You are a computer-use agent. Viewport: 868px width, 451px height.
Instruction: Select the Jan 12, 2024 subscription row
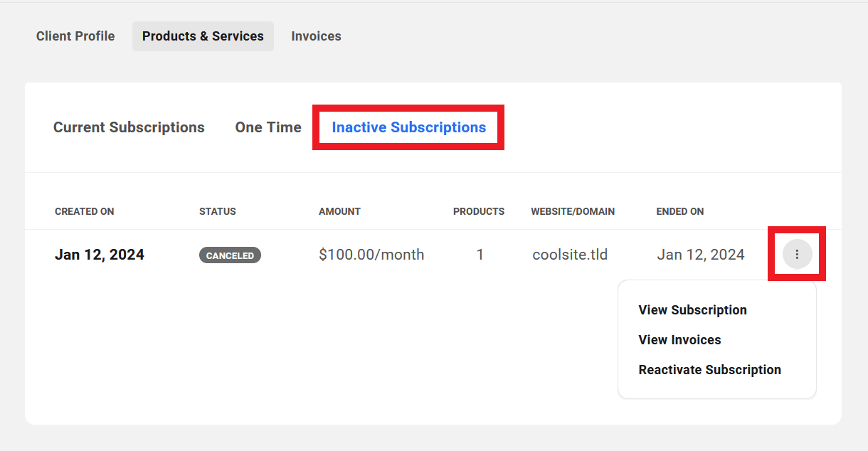tap(99, 254)
